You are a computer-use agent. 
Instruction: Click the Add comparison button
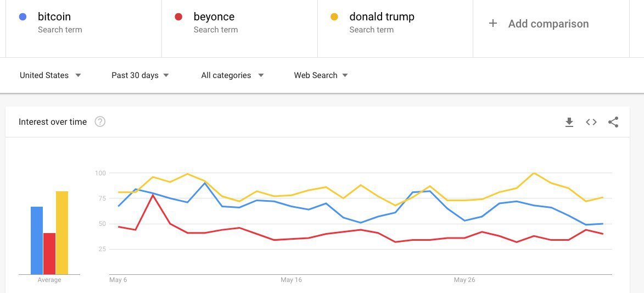click(x=548, y=24)
